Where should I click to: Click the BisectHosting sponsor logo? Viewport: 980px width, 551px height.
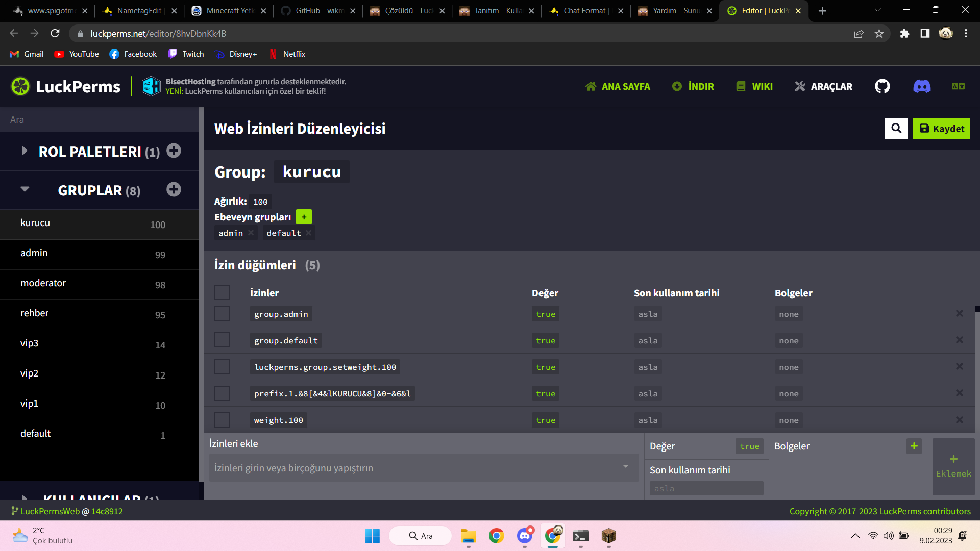tap(151, 86)
